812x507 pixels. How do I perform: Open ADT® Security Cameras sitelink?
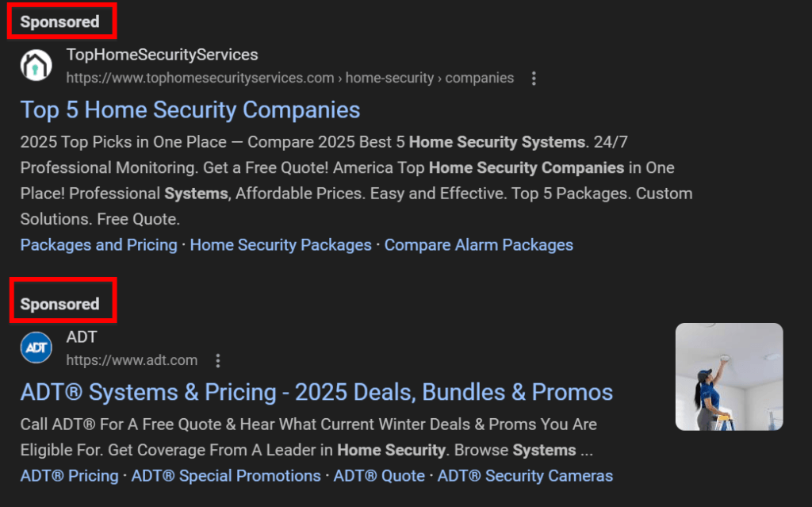(x=525, y=476)
